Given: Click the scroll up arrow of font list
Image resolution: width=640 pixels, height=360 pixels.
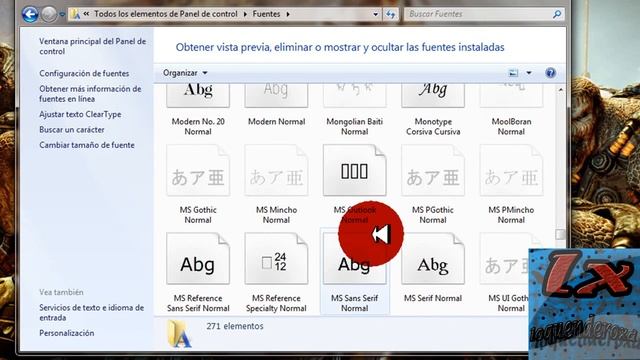Looking at the screenshot, I should 560,90.
